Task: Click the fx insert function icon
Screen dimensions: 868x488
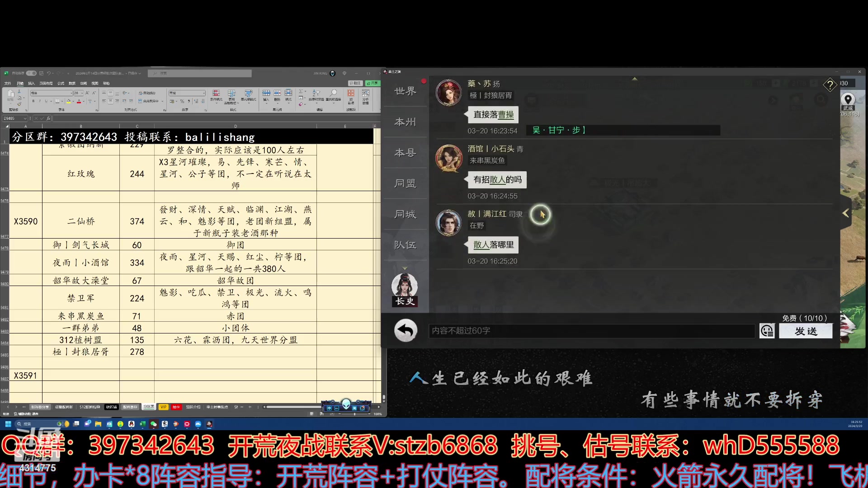Action: tap(48, 118)
